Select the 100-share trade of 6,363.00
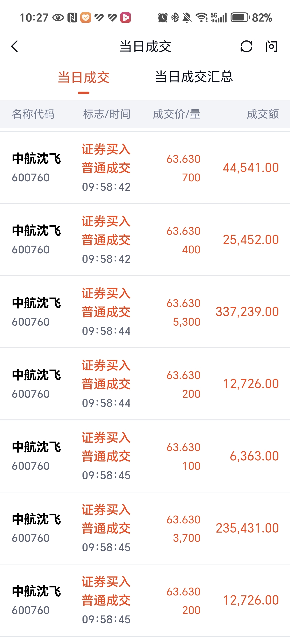This screenshot has height=644, width=290. click(145, 456)
